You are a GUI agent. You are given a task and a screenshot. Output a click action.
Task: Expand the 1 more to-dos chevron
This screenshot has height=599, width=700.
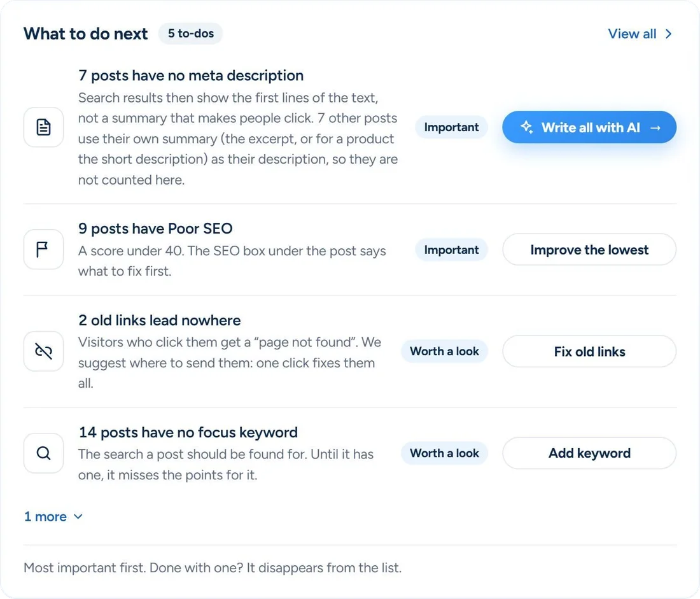(78, 517)
